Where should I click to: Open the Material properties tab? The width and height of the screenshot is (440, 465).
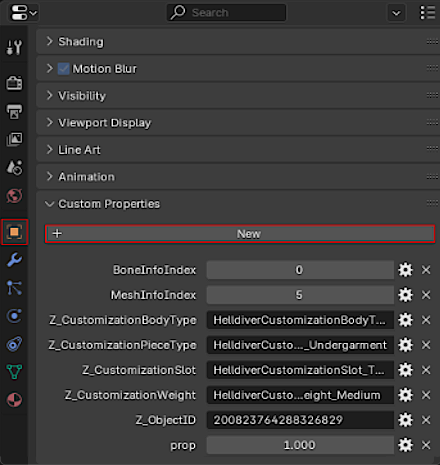pyautogui.click(x=14, y=400)
